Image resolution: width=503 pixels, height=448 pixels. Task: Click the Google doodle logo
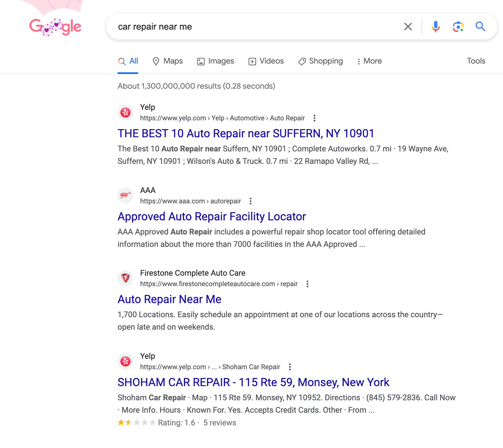coord(55,27)
